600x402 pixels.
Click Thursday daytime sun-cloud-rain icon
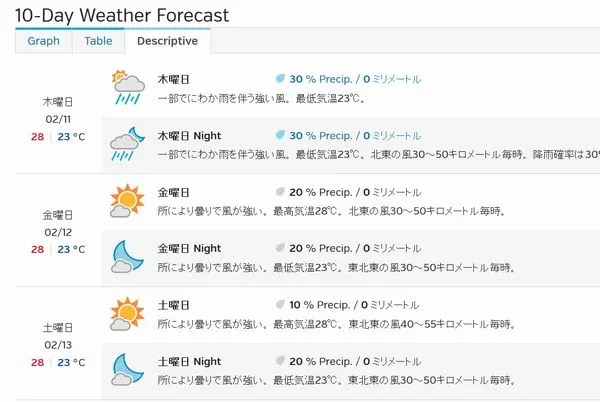pos(128,87)
